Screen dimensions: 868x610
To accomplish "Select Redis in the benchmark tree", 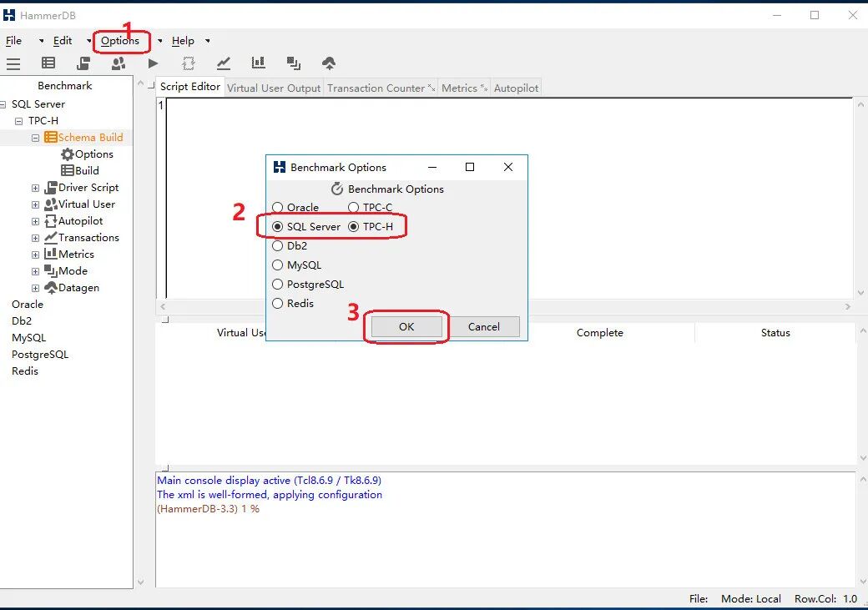I will tap(25, 371).
